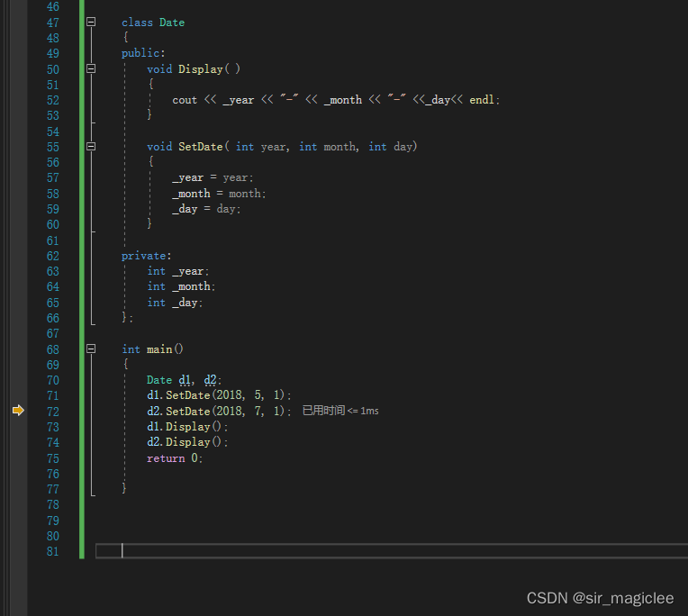Click line number 81

point(53,551)
